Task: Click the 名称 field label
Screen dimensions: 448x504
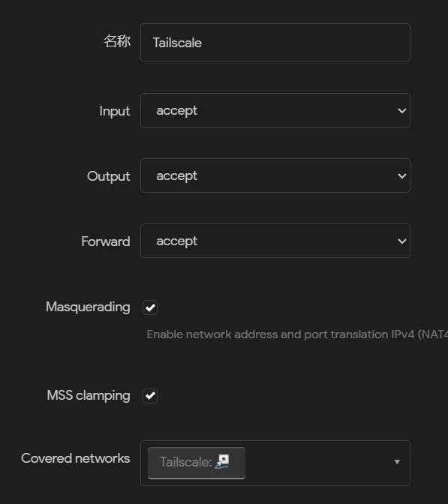Action: pos(117,41)
